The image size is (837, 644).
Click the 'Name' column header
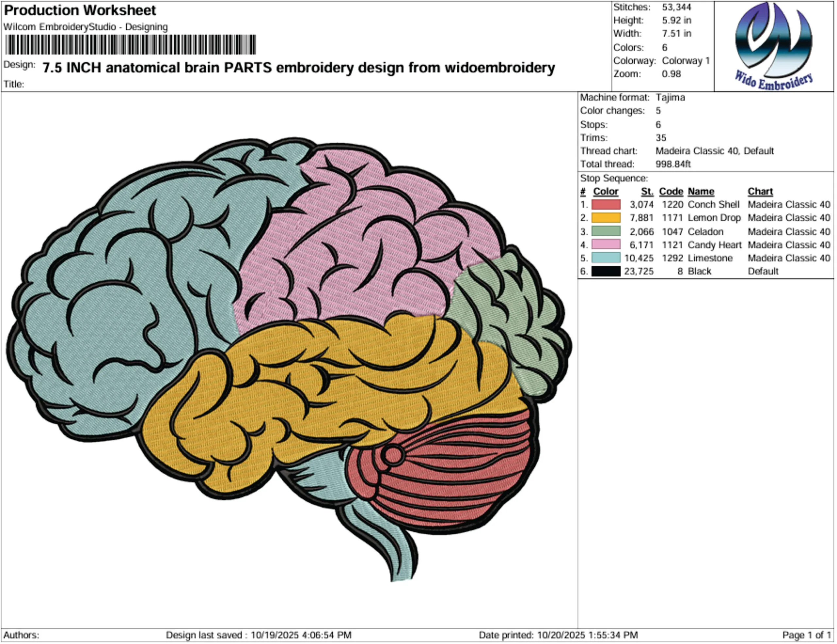(x=701, y=191)
